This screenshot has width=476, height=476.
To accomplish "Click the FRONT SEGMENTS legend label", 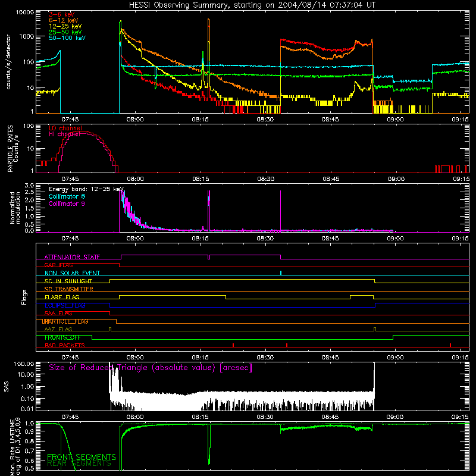I will [x=82, y=457].
